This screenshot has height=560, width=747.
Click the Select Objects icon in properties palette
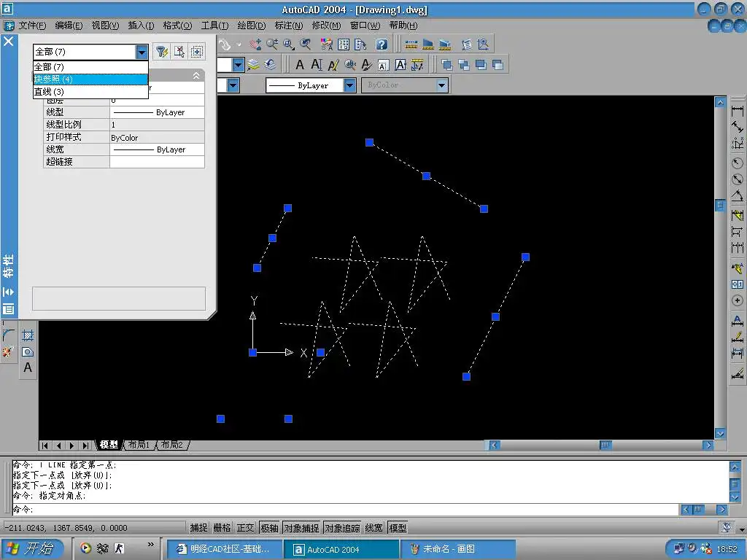tap(179, 52)
